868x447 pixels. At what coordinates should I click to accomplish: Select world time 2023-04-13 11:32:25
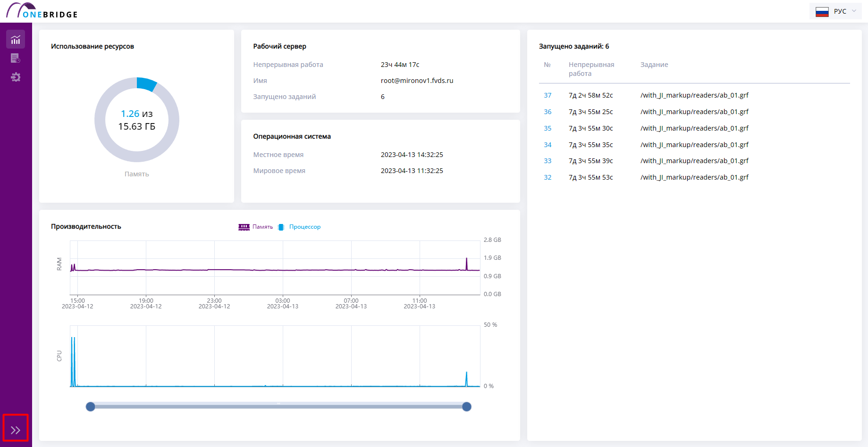click(x=412, y=171)
